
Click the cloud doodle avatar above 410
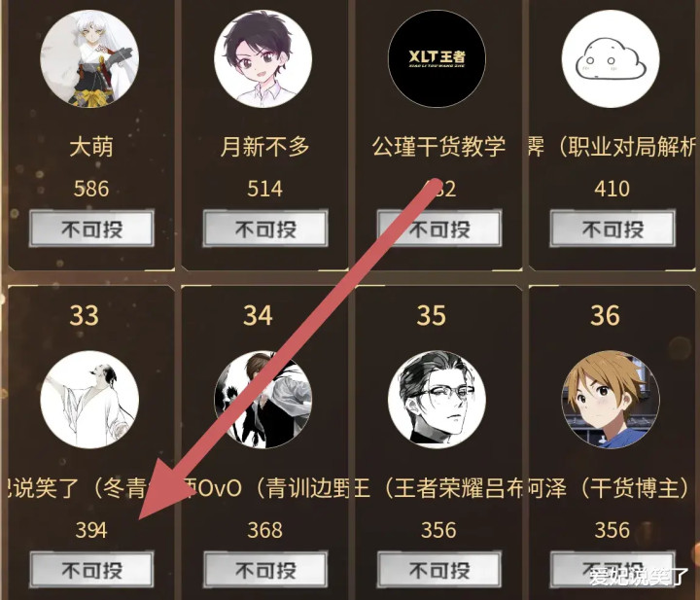click(611, 59)
